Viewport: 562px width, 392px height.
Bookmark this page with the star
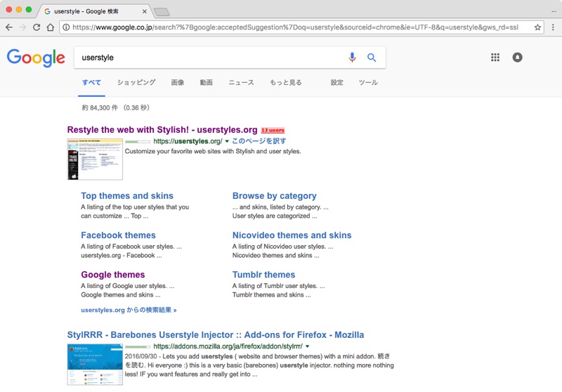[537, 27]
